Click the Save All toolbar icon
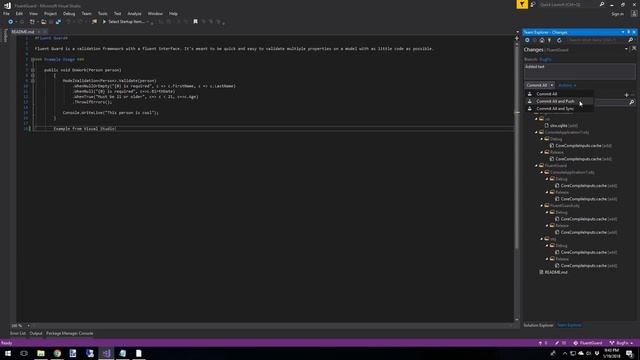Image resolution: width=640 pixels, height=360 pixels. click(x=58, y=22)
